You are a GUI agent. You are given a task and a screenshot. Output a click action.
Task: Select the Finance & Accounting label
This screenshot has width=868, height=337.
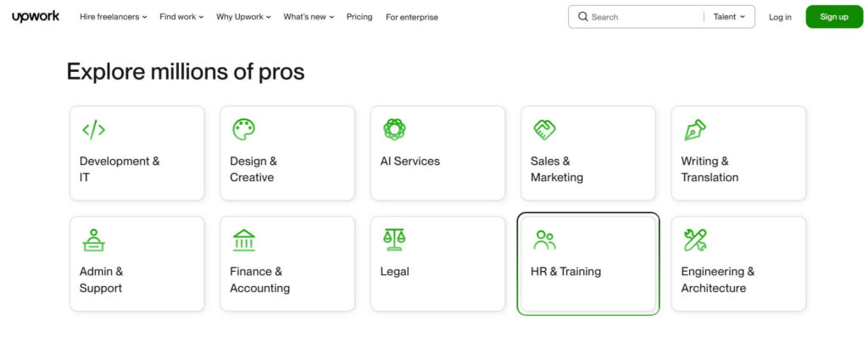point(260,280)
